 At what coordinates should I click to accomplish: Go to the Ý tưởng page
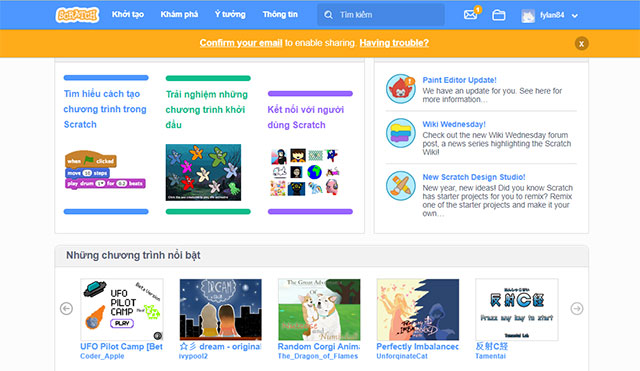coord(230,14)
